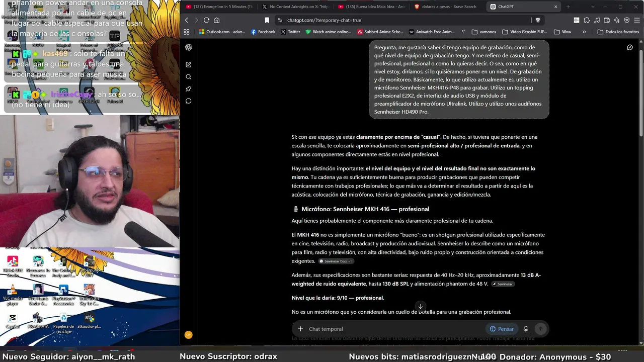The image size is (644, 362).
Task: Go back in the browser
Action: [x=186, y=20]
